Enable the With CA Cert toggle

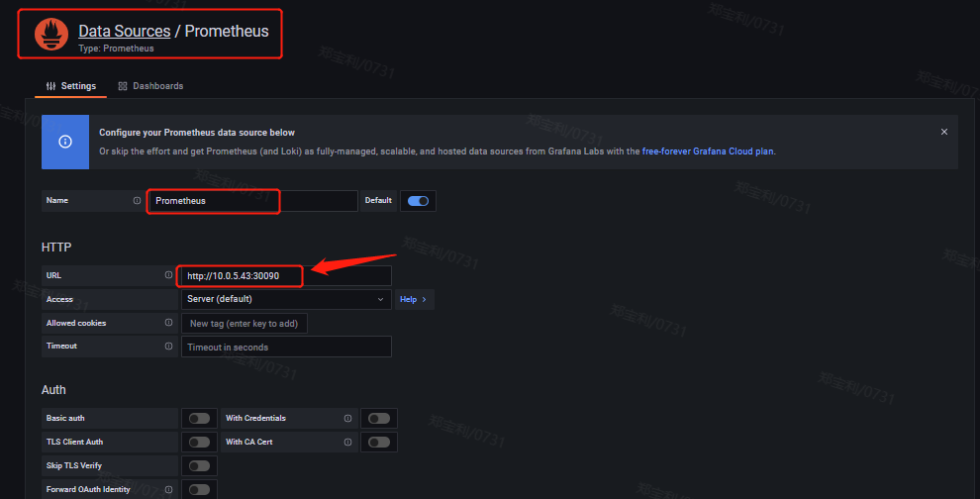coord(379,443)
